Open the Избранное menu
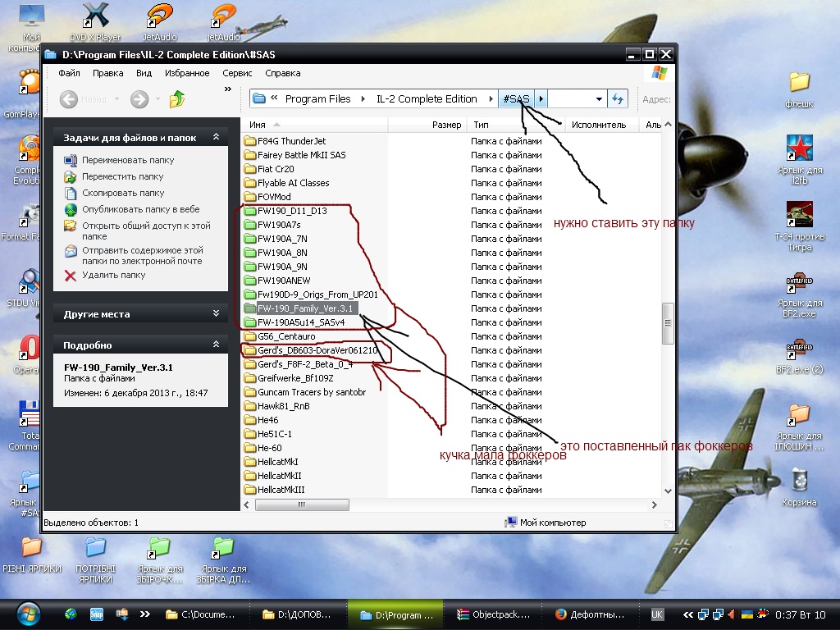The width and height of the screenshot is (840, 630). coord(187,73)
